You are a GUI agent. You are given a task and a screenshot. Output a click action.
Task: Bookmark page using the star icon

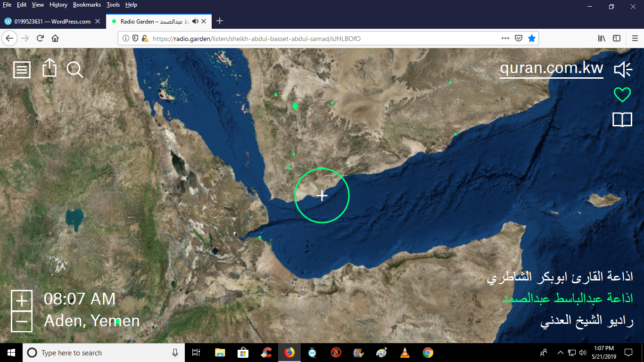pyautogui.click(x=532, y=39)
